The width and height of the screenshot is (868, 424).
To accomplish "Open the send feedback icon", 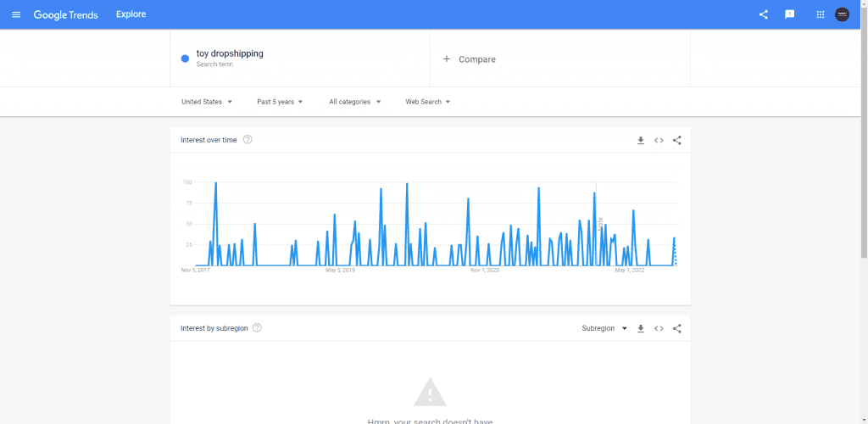I will tap(790, 14).
